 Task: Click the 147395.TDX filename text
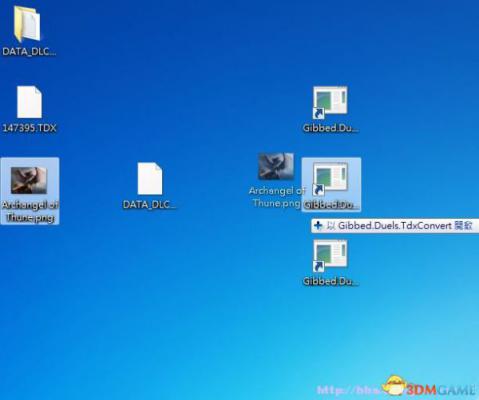[29, 128]
